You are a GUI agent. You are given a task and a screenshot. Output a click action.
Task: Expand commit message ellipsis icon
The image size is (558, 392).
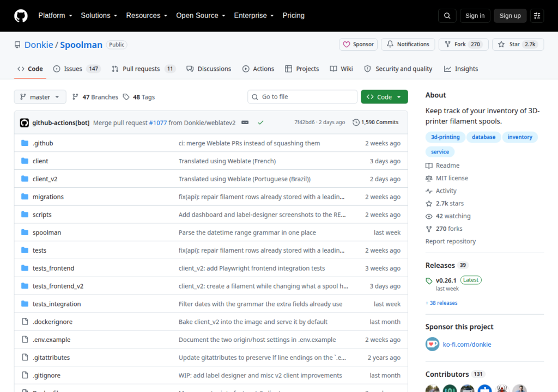coord(245,122)
